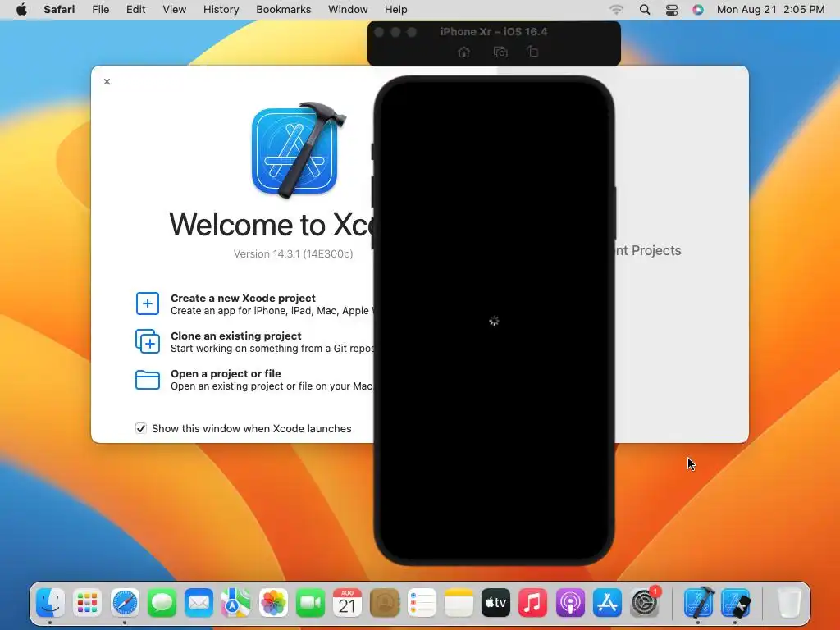Open FaceTime from the Dock
The height and width of the screenshot is (630, 840).
coord(310,603)
